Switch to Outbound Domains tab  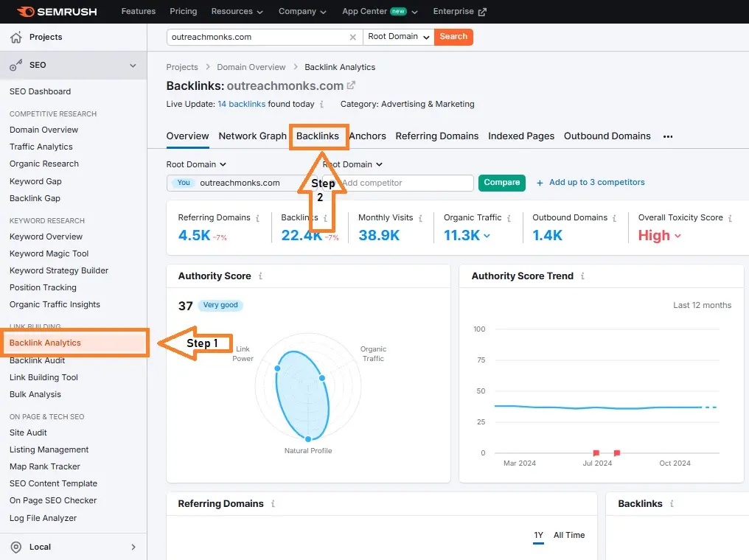click(x=607, y=136)
